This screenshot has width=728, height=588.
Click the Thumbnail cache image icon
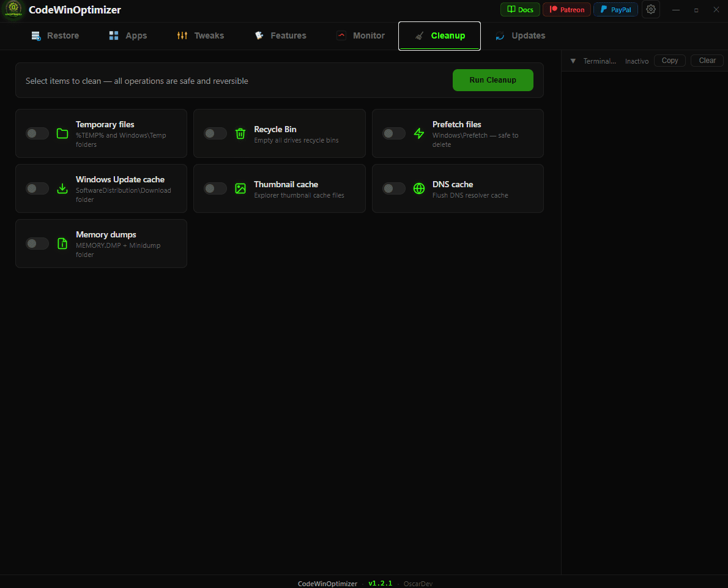pos(240,188)
